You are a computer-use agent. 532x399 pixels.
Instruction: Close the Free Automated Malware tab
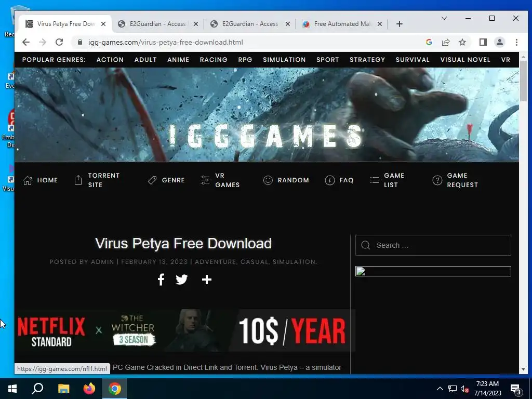point(380,24)
